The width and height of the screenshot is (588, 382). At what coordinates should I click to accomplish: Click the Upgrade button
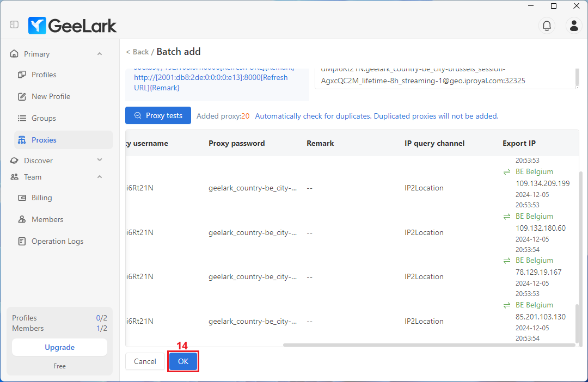click(x=59, y=347)
